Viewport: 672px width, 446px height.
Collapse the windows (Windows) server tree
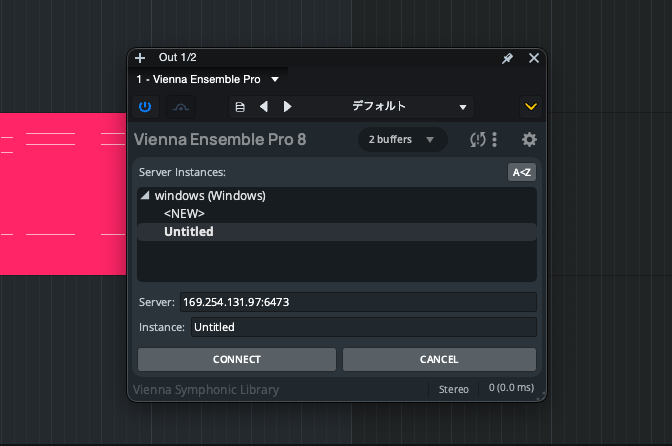(145, 196)
